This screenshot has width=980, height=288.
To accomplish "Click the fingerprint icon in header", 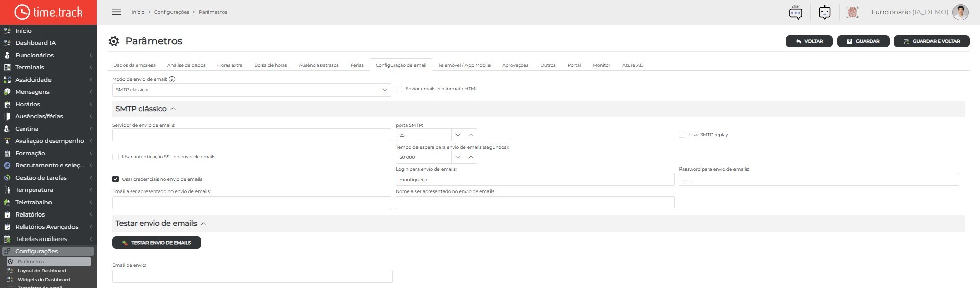I will pyautogui.click(x=852, y=12).
